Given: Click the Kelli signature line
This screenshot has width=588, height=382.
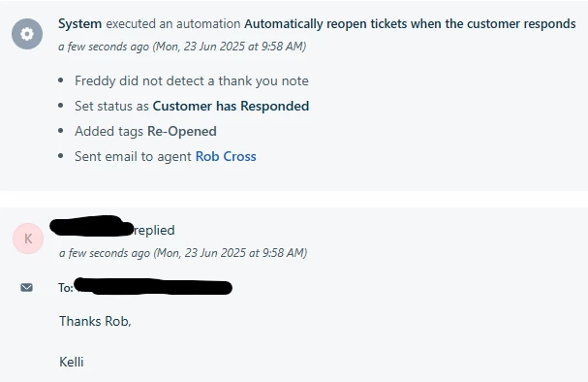Looking at the screenshot, I should click(72, 362).
